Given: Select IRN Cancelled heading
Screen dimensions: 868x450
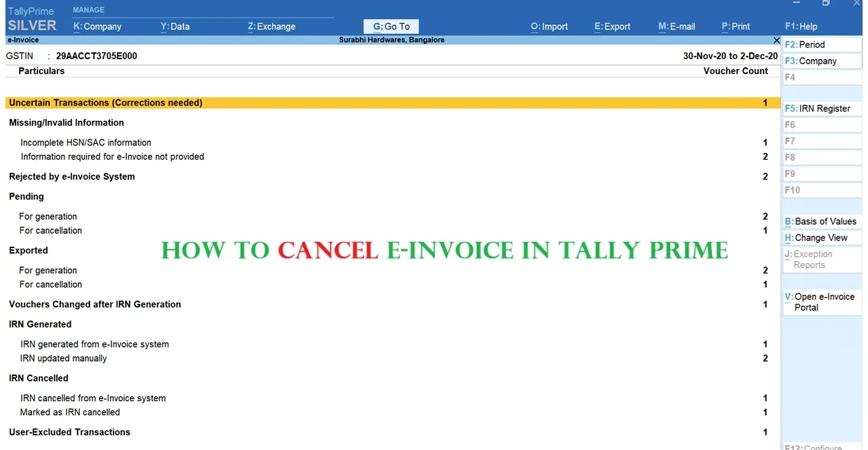Looking at the screenshot, I should [39, 379].
